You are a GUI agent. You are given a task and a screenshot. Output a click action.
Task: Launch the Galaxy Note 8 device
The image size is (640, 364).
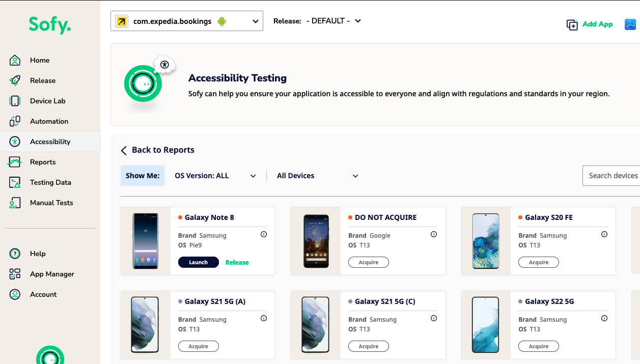pos(199,262)
